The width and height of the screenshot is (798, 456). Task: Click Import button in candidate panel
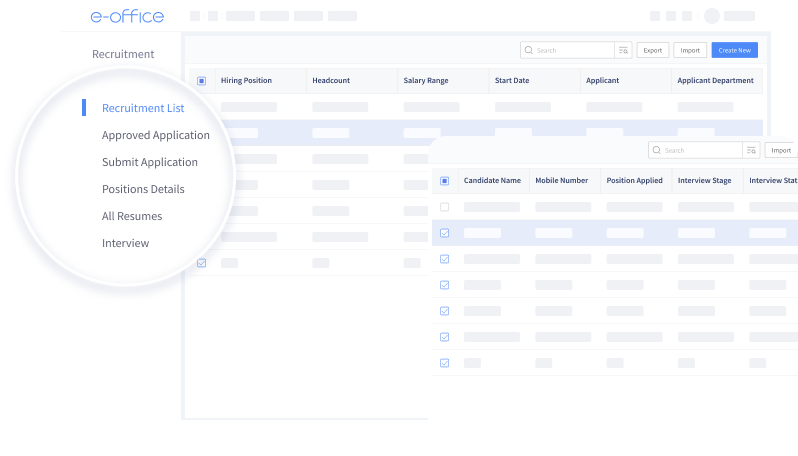[x=781, y=150]
